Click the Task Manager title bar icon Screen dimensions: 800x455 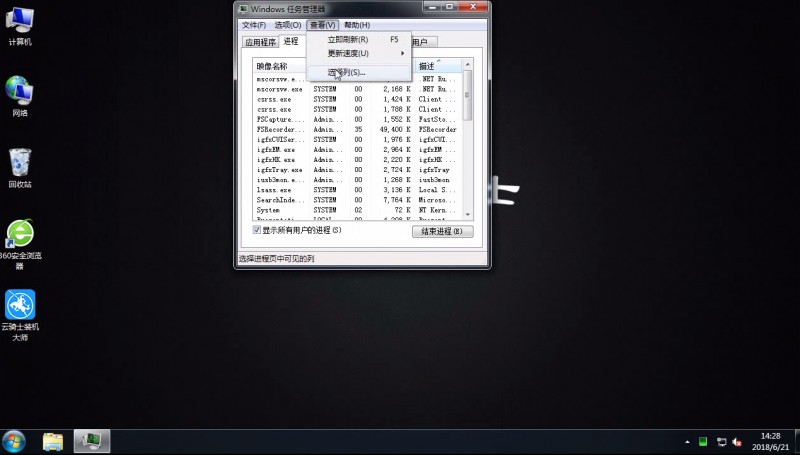(244, 9)
